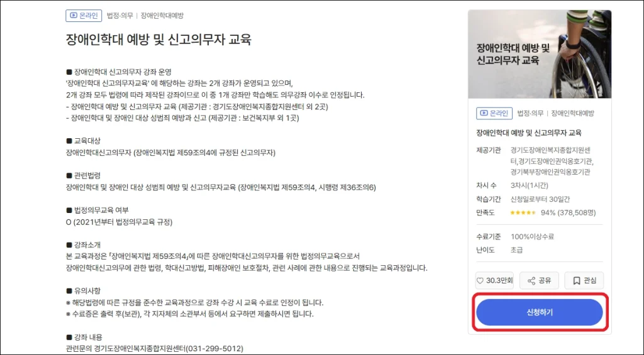644x355 pixels.
Task: Click the 온라인 badge in the side card
Action: 494,113
